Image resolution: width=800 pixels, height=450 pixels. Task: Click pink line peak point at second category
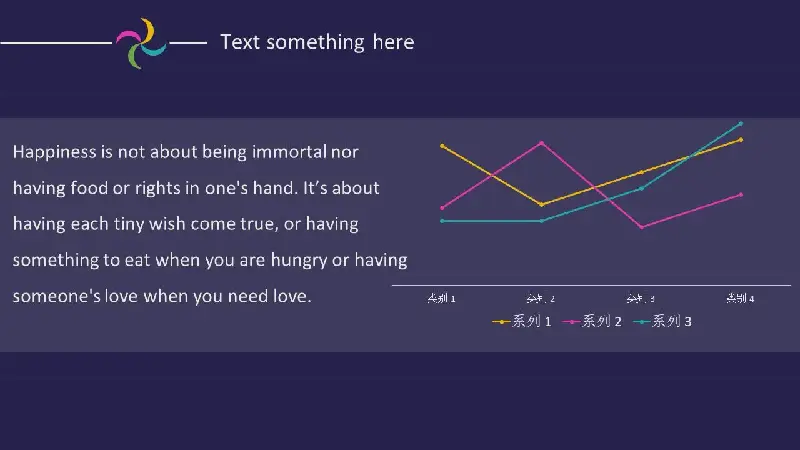[x=541, y=143]
